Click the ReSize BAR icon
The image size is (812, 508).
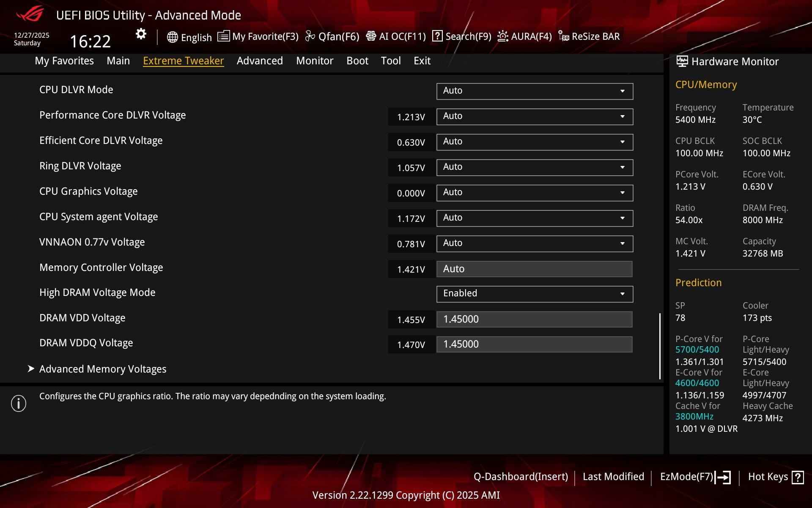click(x=563, y=36)
